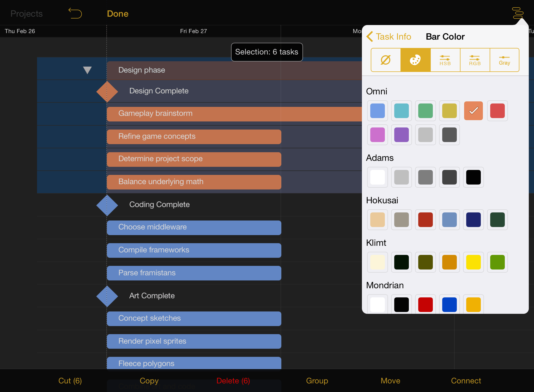Pick the Klimt orange swatch
534x392 pixels.
point(450,262)
